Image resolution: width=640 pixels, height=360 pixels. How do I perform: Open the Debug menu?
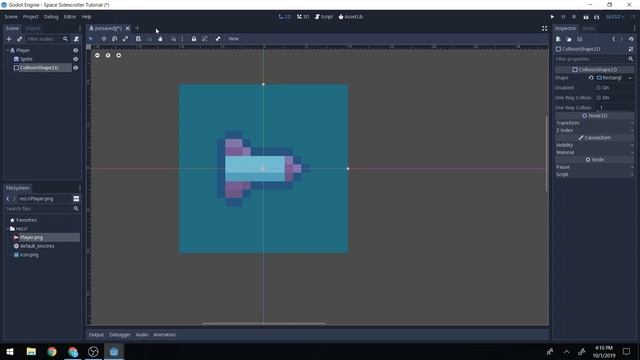pyautogui.click(x=51, y=17)
